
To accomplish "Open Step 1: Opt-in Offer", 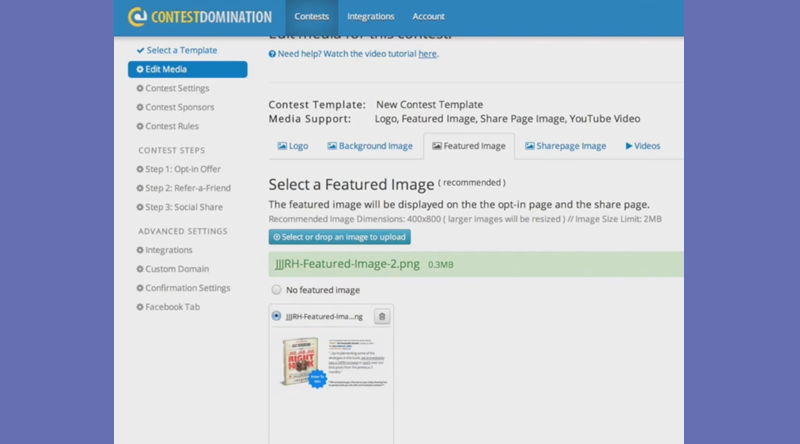I will coord(183,169).
